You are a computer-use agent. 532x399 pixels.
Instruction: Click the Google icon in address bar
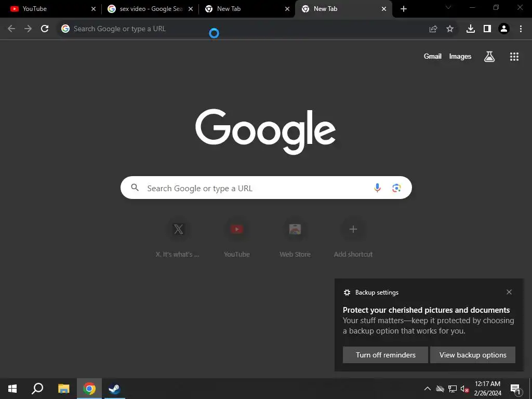[65, 29]
